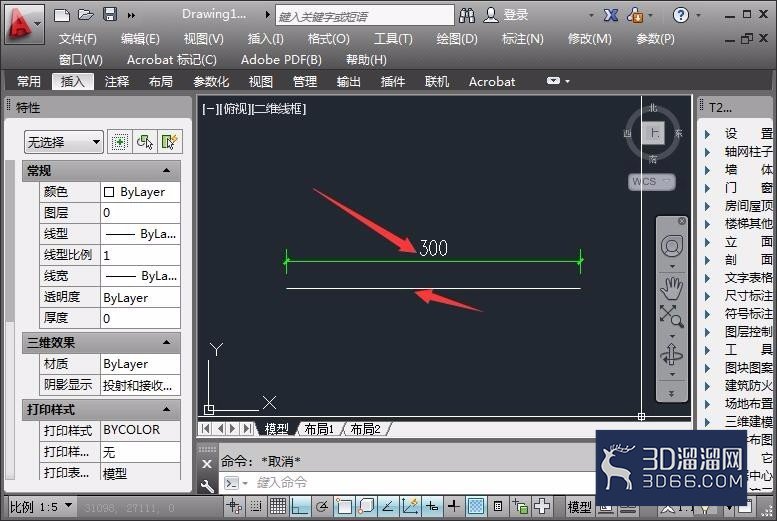Select the Pan hand tool
777x521 pixels.
tap(672, 288)
